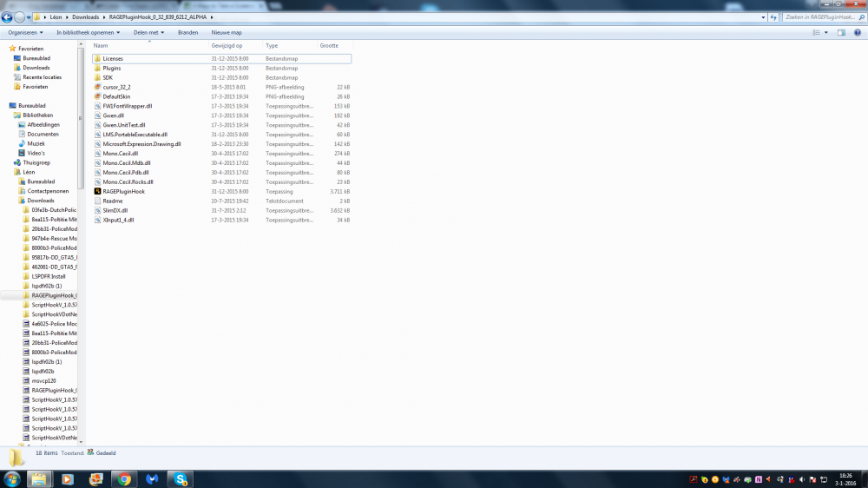Select the DefaultSkin PNG file icon

point(97,96)
